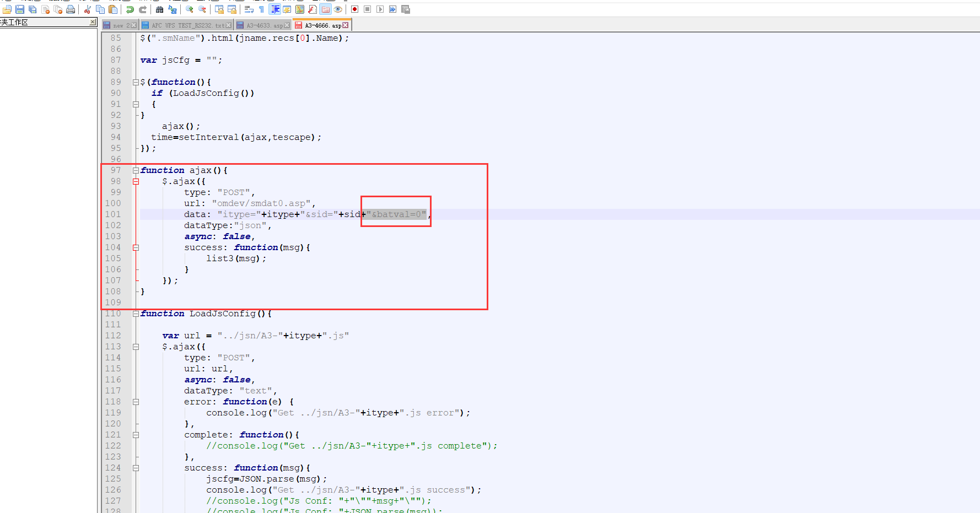Click 'time=setInterval(ajax,tescape);' line
Screen dimensions: 980x513
pos(236,137)
